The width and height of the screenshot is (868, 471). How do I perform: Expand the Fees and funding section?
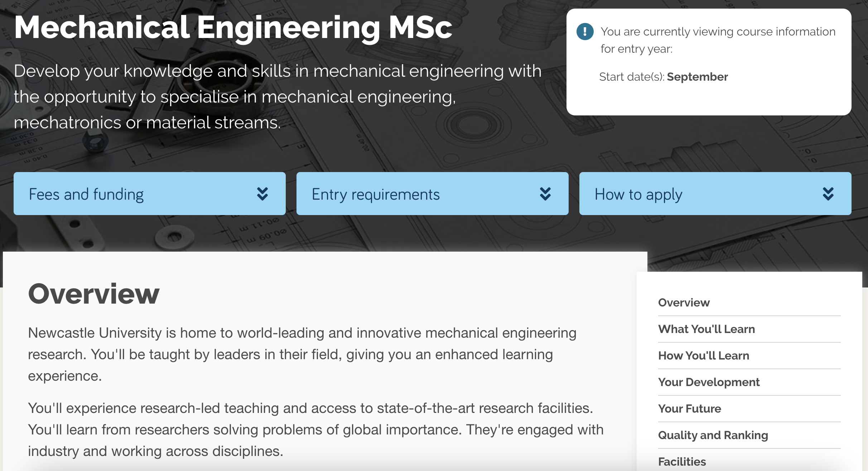(x=86, y=194)
